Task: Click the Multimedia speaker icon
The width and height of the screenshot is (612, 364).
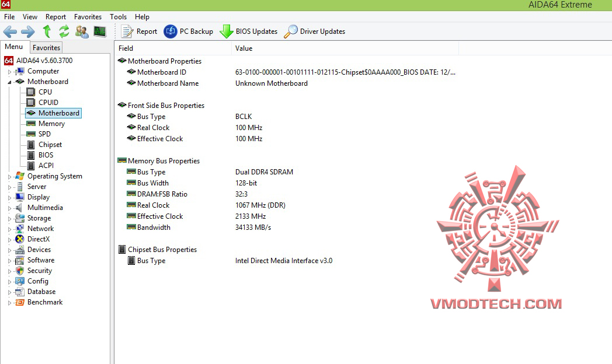Action: (19, 208)
